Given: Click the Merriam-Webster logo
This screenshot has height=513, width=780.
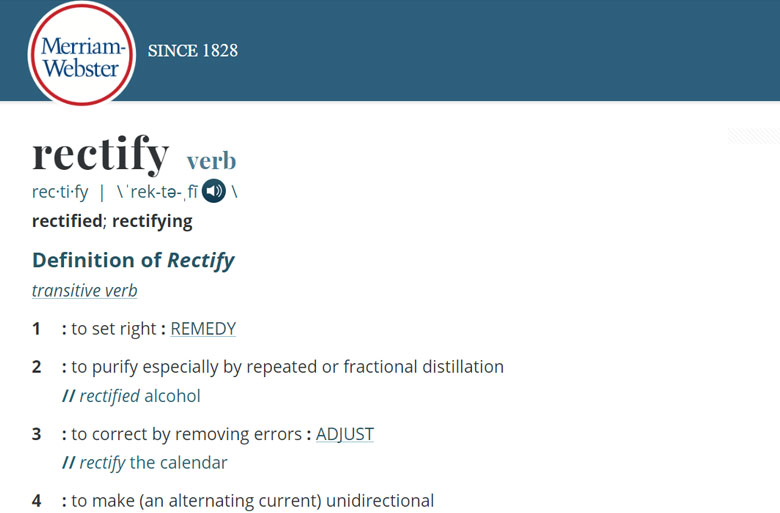Looking at the screenshot, I should click(x=82, y=53).
